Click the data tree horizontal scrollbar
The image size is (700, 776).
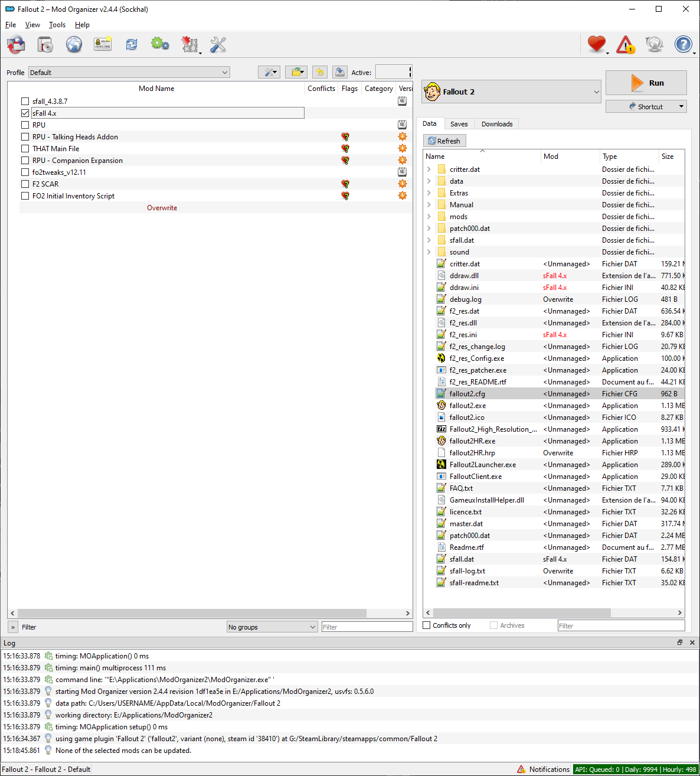pos(522,612)
